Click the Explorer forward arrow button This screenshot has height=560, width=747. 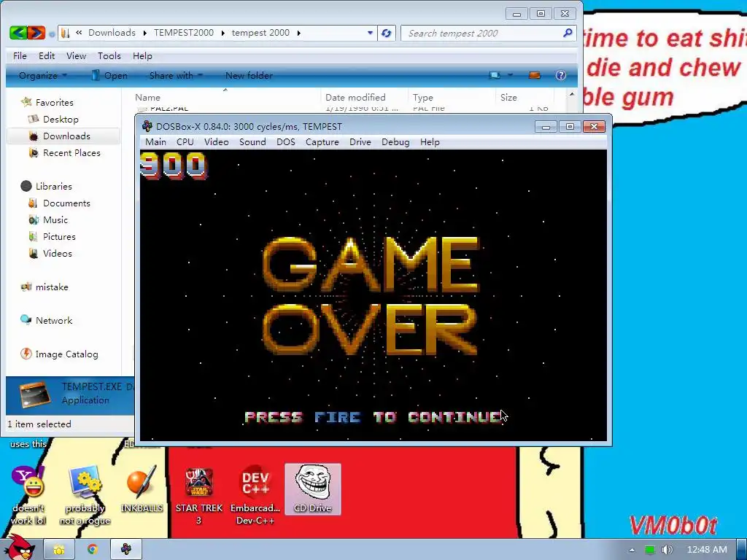[x=36, y=33]
